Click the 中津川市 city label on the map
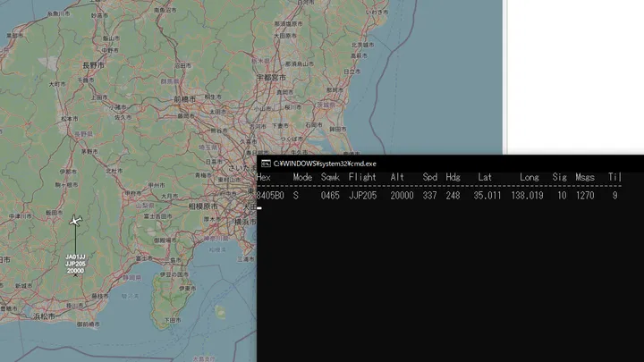This screenshot has width=644, height=362. point(21,216)
